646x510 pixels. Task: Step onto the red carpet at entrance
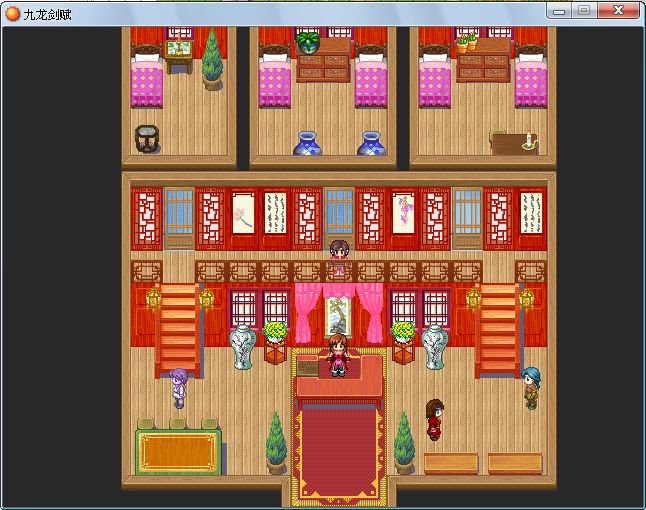(x=339, y=454)
